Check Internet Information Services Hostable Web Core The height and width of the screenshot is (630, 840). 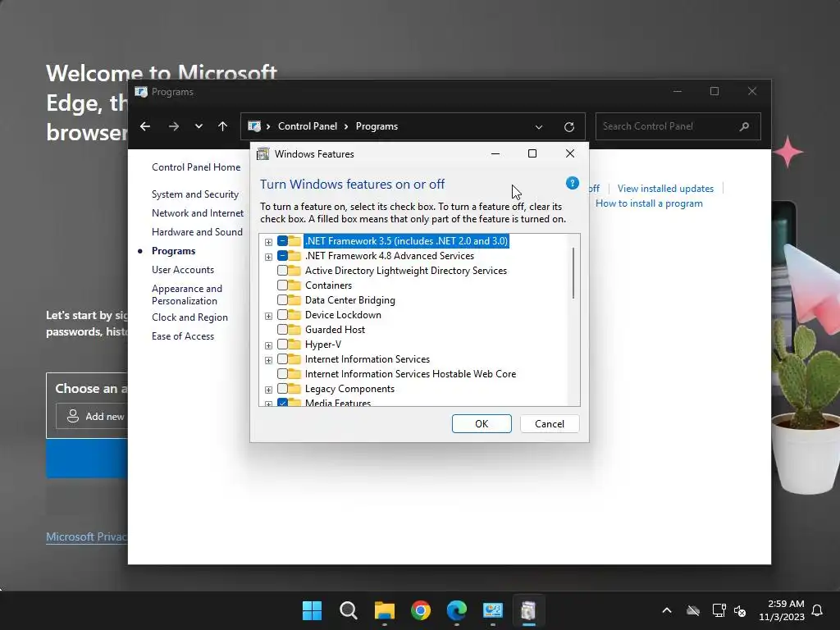pyautogui.click(x=282, y=374)
